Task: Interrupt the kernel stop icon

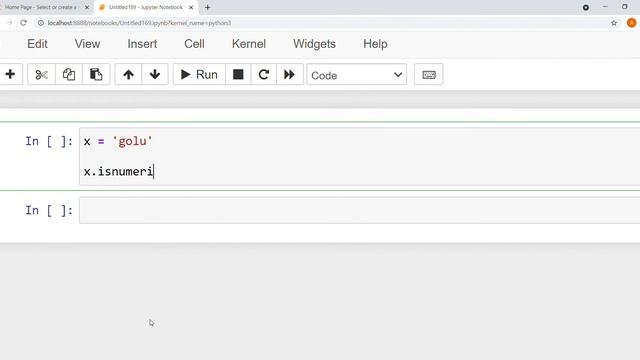Action: pyautogui.click(x=238, y=74)
